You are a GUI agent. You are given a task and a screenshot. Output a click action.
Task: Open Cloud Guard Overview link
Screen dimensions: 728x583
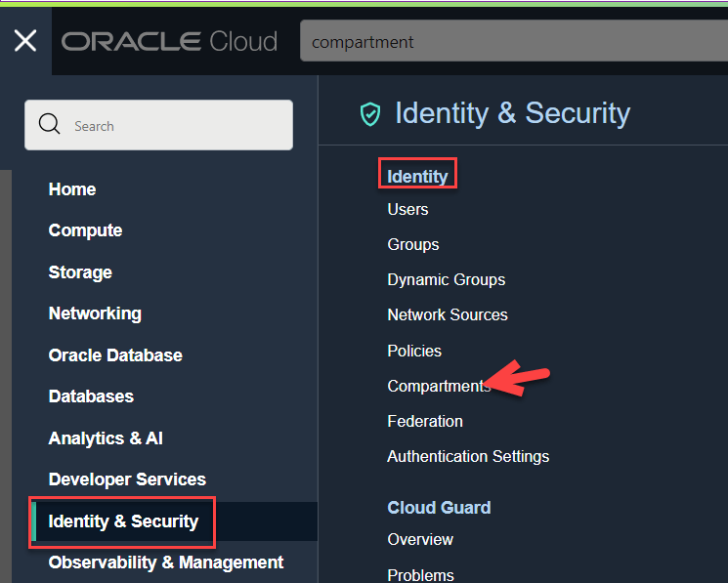[x=420, y=539]
